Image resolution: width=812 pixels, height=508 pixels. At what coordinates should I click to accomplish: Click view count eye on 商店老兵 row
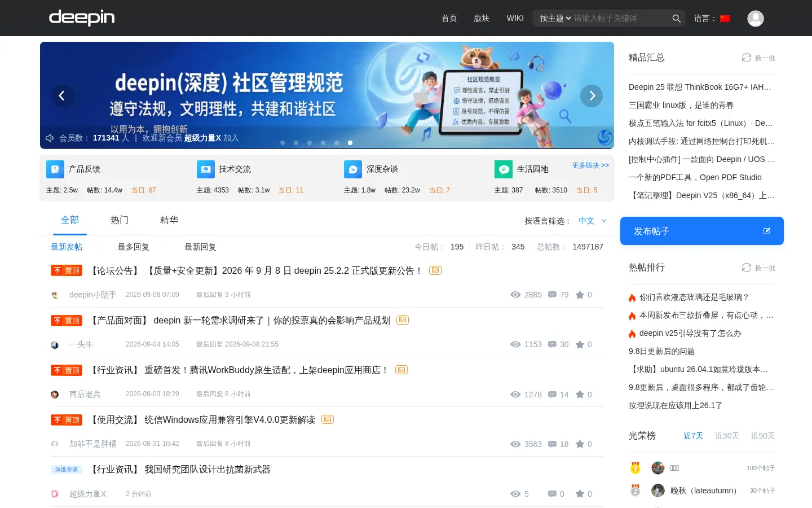pyautogui.click(x=515, y=395)
